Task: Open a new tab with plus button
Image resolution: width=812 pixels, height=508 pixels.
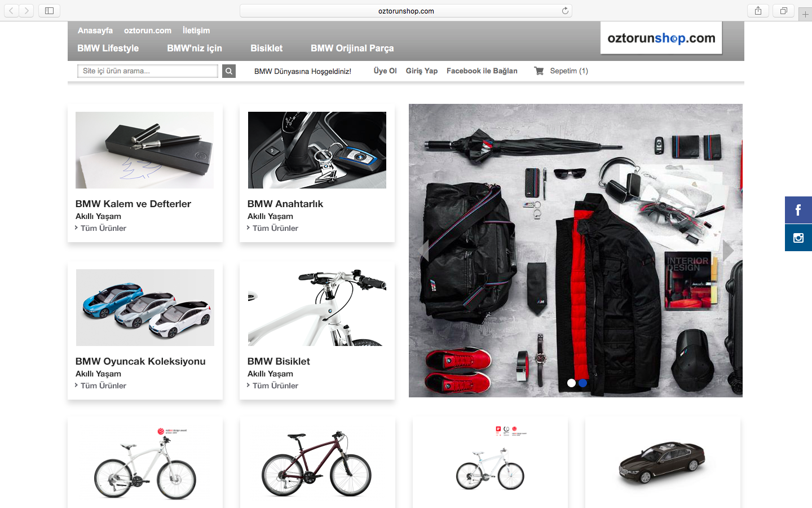Action: coord(805,14)
